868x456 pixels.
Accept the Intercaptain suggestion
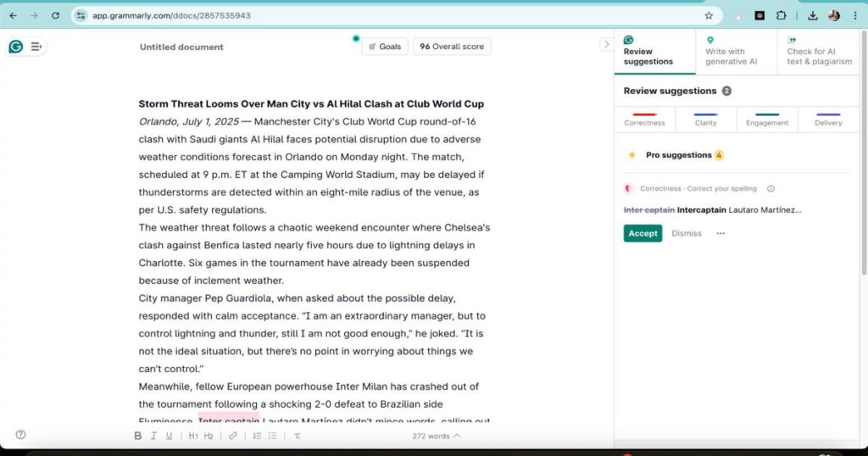(643, 234)
